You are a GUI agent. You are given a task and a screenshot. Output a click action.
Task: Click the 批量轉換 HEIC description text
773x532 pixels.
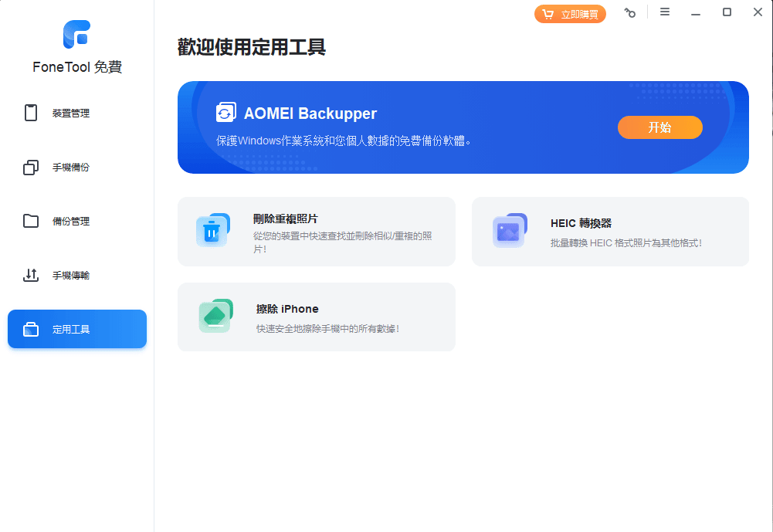(x=626, y=243)
